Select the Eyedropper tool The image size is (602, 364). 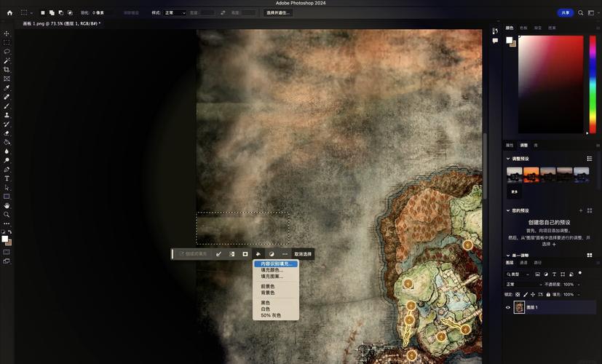click(x=7, y=88)
